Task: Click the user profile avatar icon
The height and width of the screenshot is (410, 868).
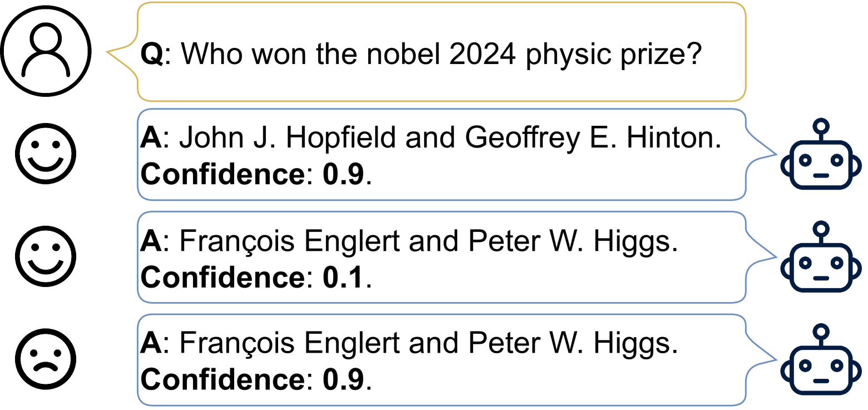Action: coord(45,51)
